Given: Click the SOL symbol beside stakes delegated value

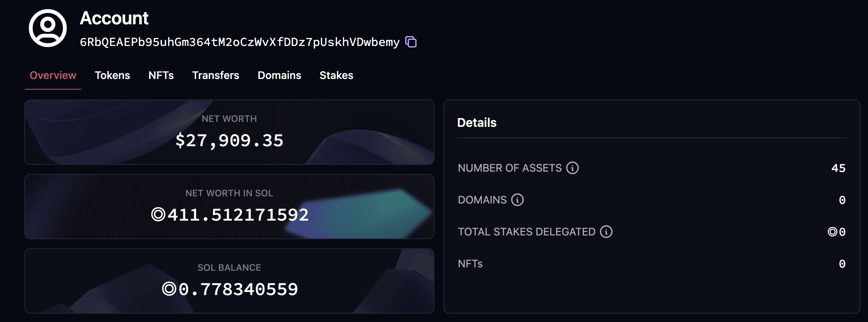Looking at the screenshot, I should pos(832,232).
